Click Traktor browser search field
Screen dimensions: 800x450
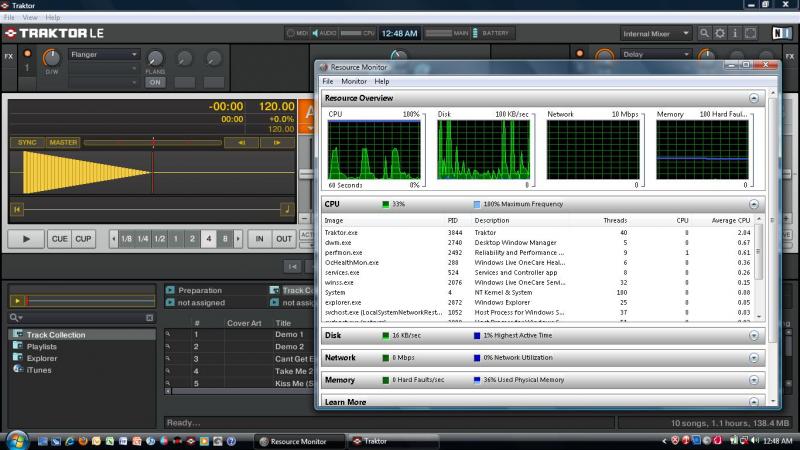coord(84,318)
